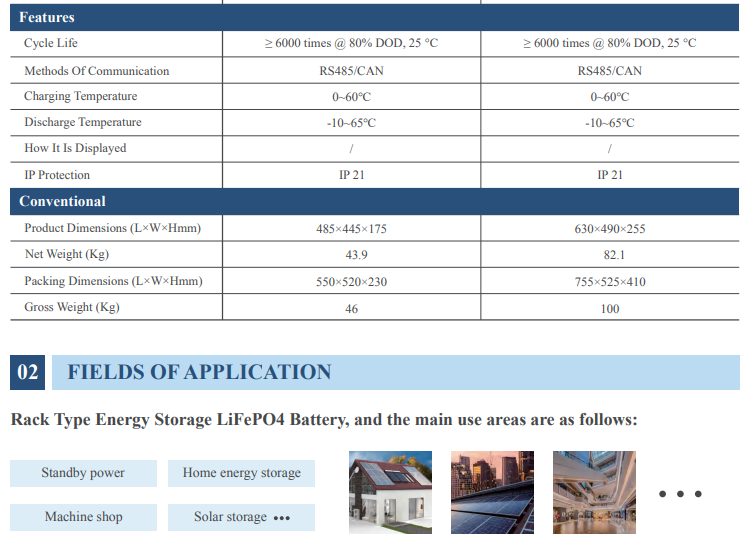Click the Features table section header

click(x=47, y=17)
